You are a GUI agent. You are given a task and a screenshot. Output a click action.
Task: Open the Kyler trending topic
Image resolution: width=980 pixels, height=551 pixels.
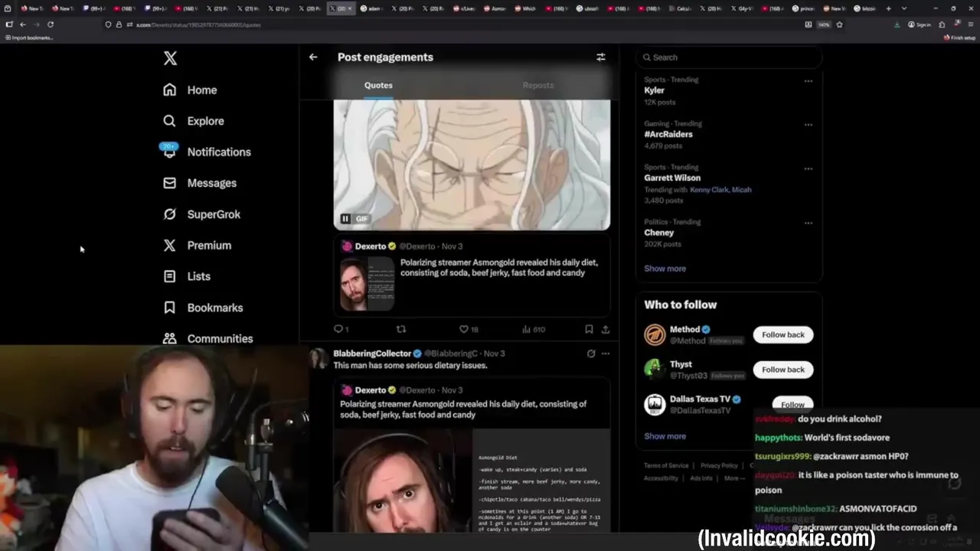655,90
